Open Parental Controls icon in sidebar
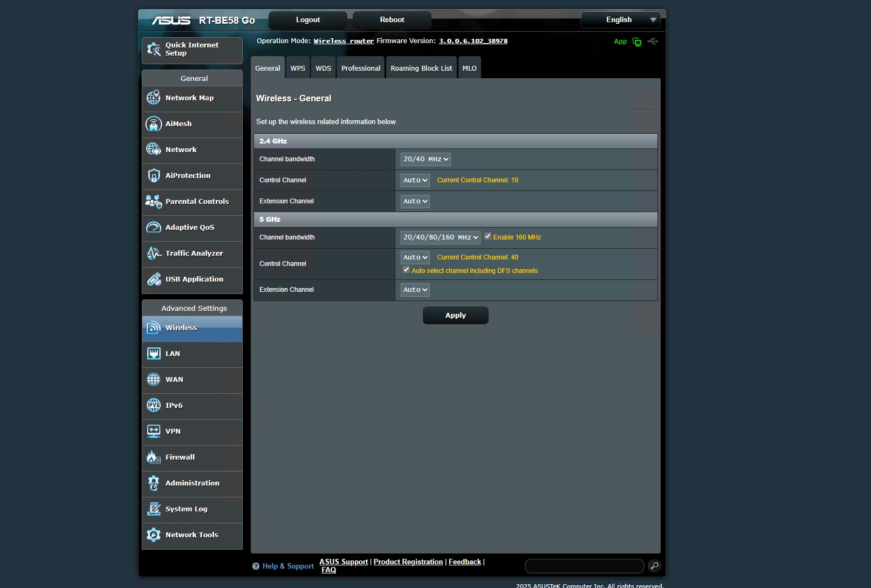Viewport: 871px width, 588px height. click(x=154, y=202)
